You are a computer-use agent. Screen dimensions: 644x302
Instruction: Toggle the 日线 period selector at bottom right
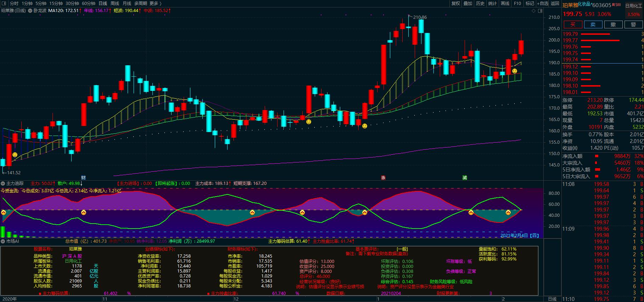(552, 299)
